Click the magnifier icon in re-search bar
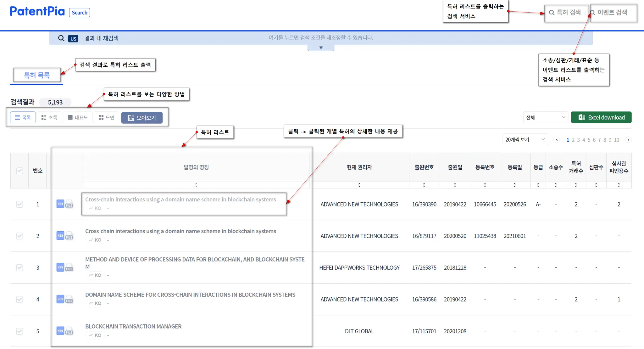This screenshot has width=644, height=349. point(61,38)
